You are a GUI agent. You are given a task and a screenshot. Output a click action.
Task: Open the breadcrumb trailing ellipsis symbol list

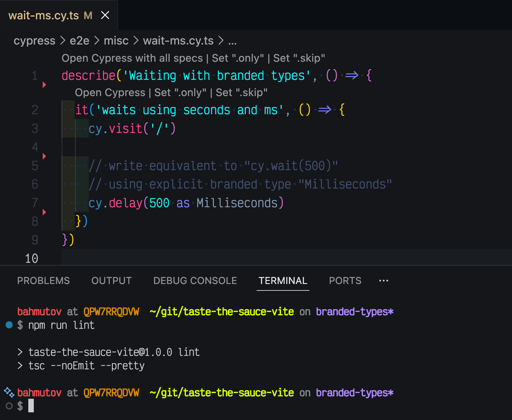232,41
